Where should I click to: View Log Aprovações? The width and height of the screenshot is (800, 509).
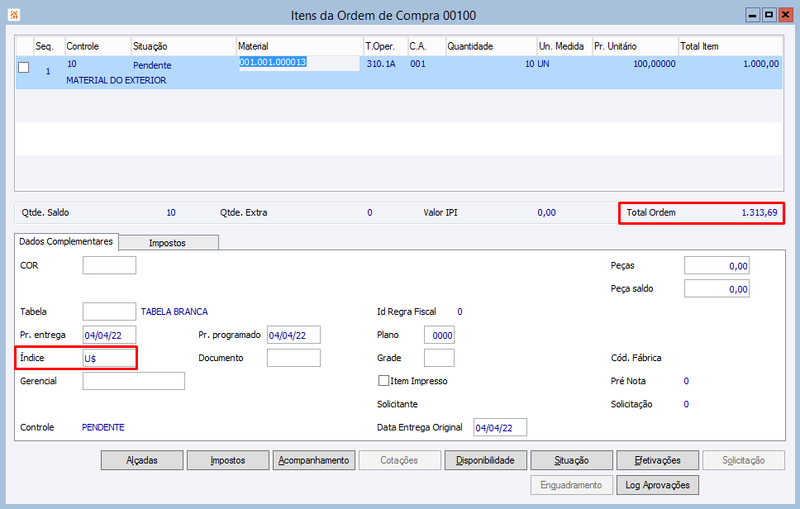click(658, 485)
